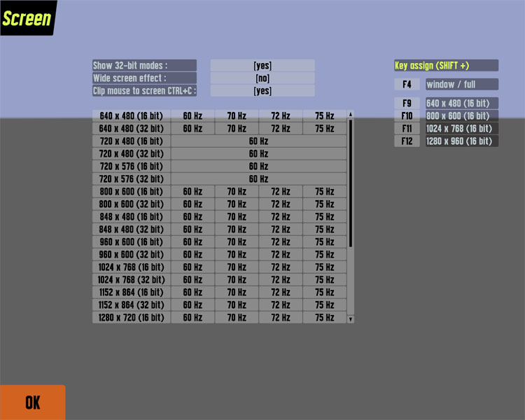Click the '1280 x 720 (16 bit)' list row label

(x=132, y=318)
